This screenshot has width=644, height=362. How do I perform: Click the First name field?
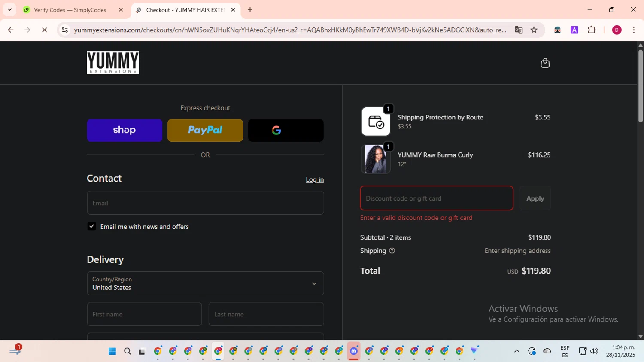[x=144, y=314]
